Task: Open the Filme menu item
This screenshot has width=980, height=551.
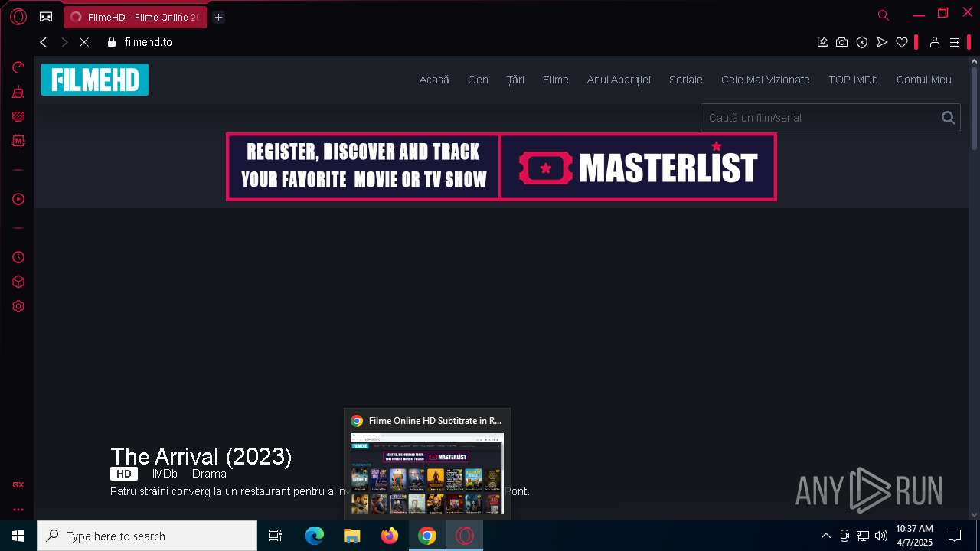Action: tap(556, 80)
